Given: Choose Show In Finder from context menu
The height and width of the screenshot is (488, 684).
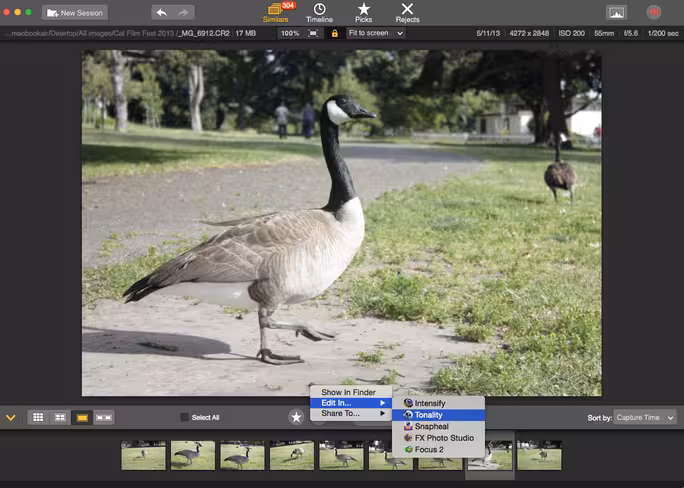Looking at the screenshot, I should point(351,392).
